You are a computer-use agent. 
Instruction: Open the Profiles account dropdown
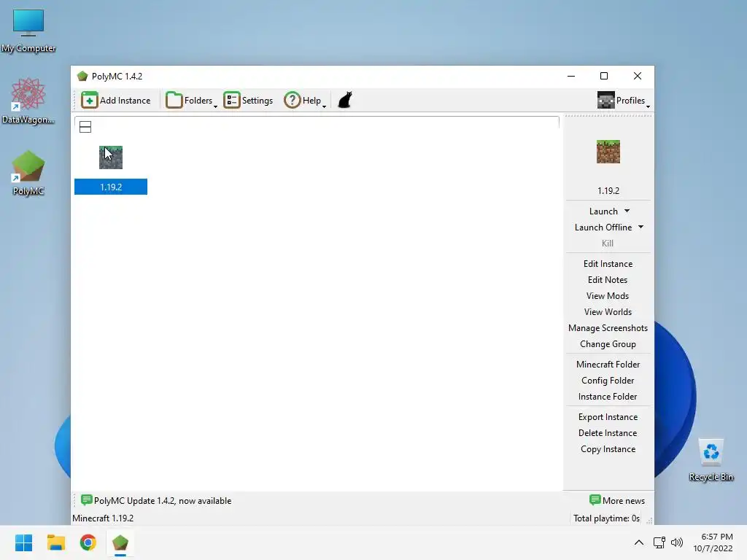coord(623,101)
